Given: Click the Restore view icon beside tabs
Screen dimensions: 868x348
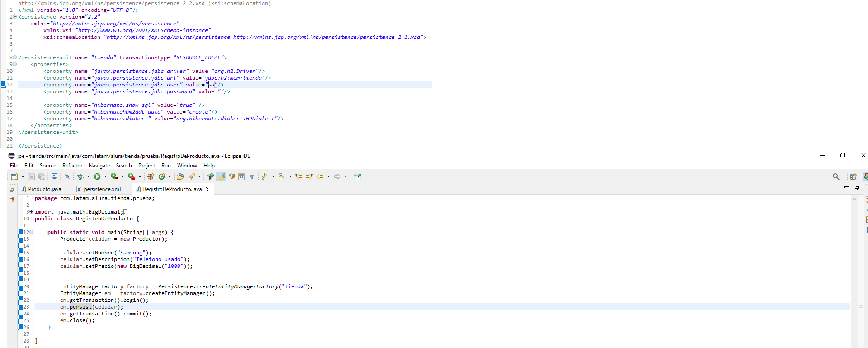Looking at the screenshot, I should [x=12, y=190].
